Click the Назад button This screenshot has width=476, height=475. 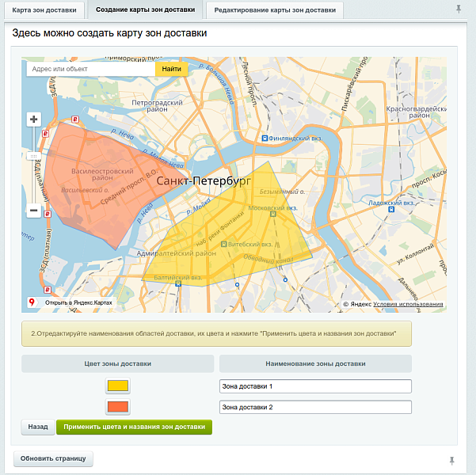(37, 427)
